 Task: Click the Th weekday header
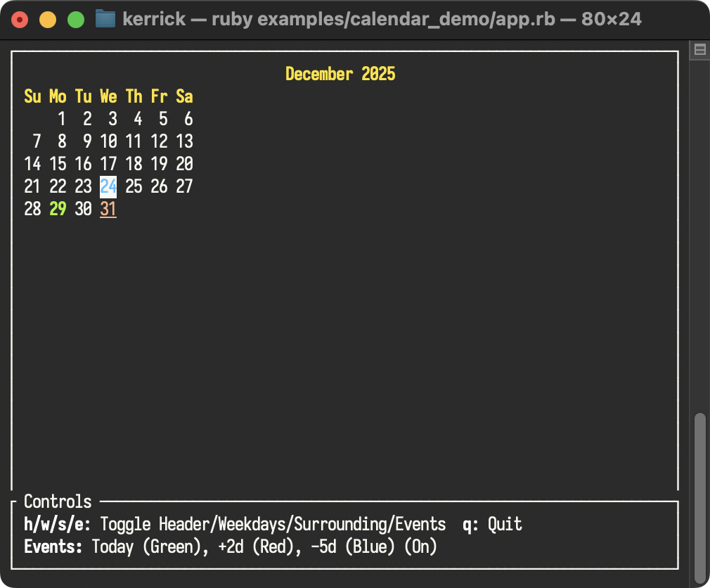(134, 96)
